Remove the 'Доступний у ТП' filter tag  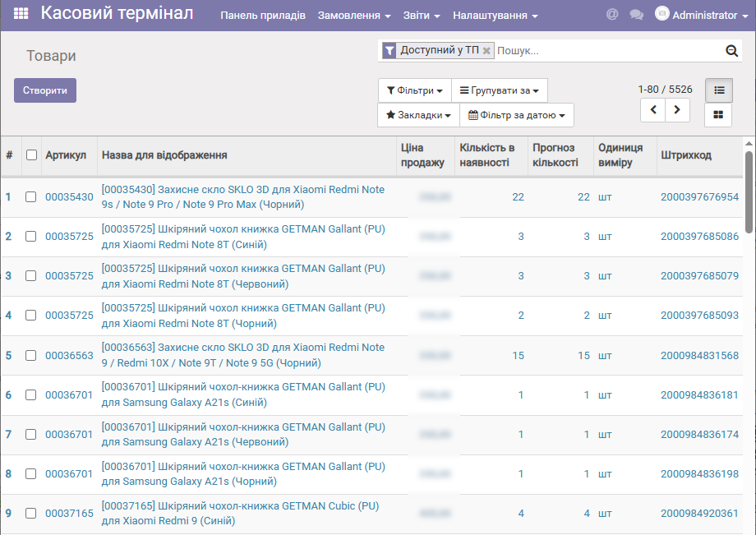tap(486, 51)
